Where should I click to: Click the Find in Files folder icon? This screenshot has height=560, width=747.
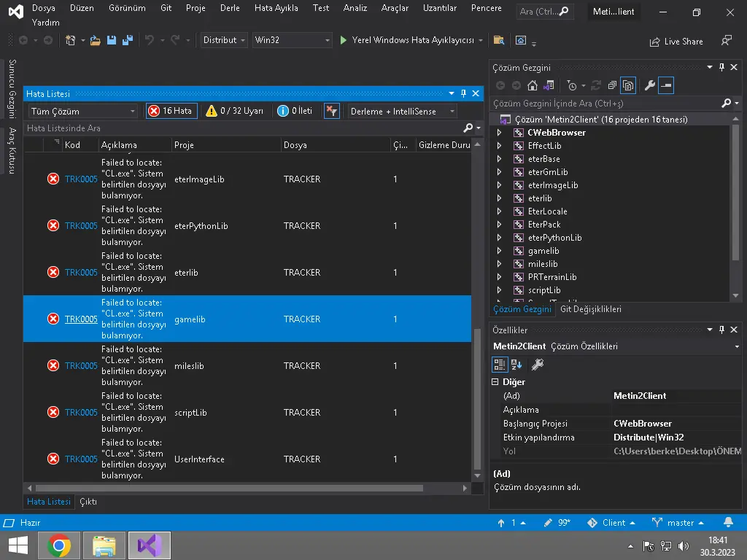pyautogui.click(x=499, y=41)
